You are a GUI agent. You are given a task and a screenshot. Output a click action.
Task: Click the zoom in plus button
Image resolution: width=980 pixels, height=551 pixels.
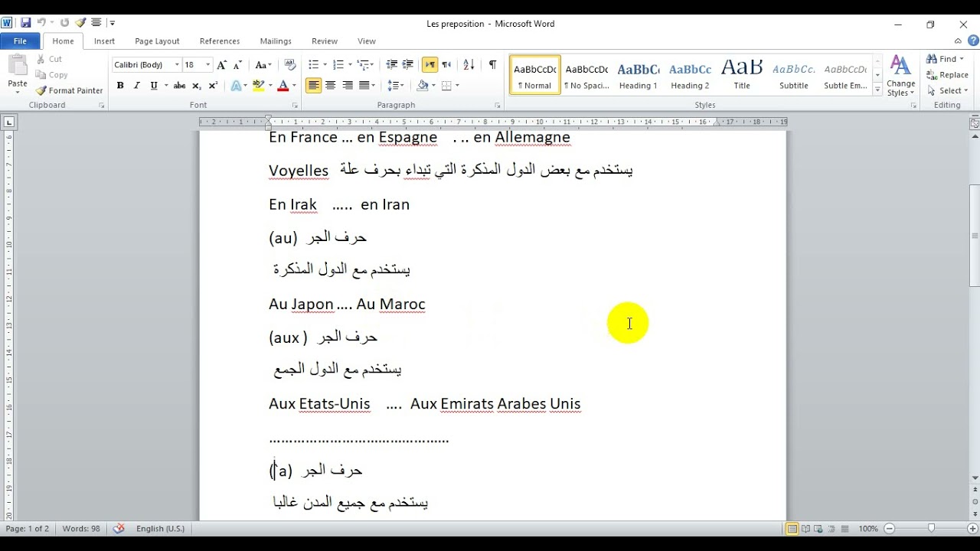972,529
